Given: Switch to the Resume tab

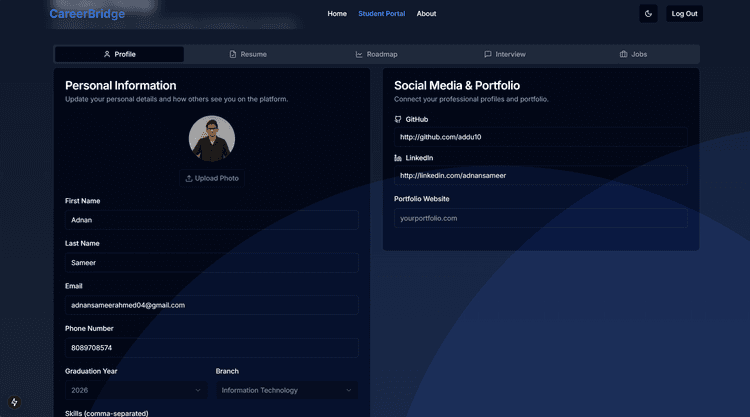Looking at the screenshot, I should 248,54.
